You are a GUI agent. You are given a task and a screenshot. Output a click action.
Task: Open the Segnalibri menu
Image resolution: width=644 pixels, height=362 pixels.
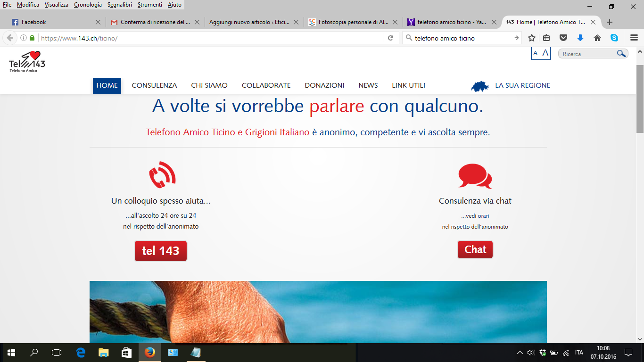pyautogui.click(x=119, y=5)
